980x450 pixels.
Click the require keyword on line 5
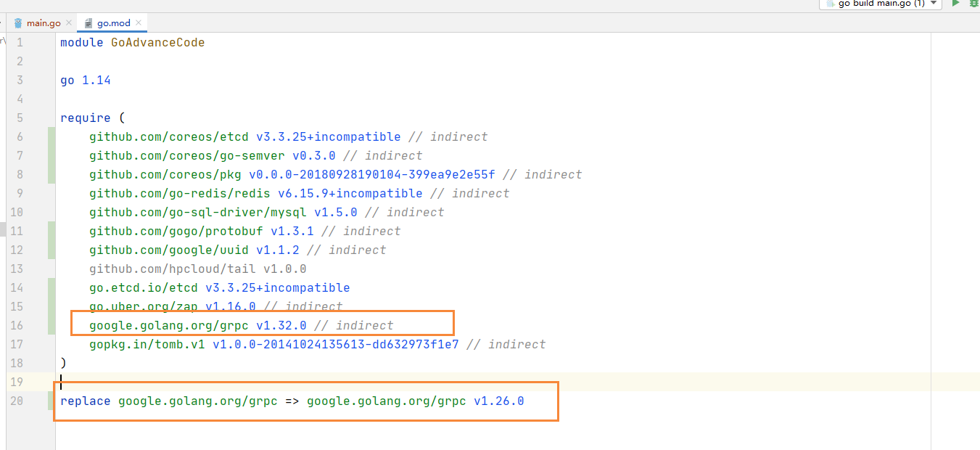(85, 118)
